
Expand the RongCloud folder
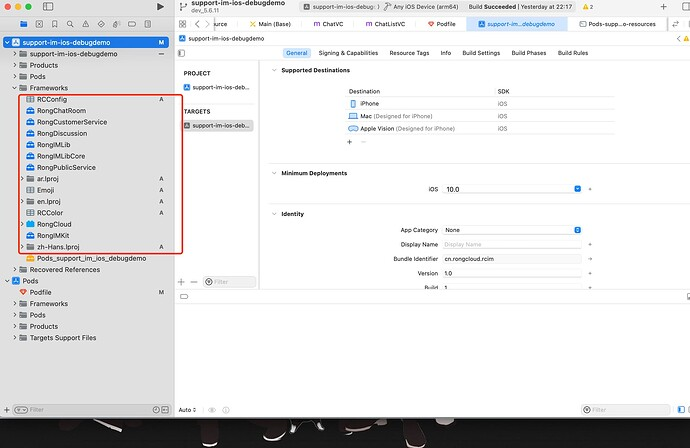tap(22, 224)
